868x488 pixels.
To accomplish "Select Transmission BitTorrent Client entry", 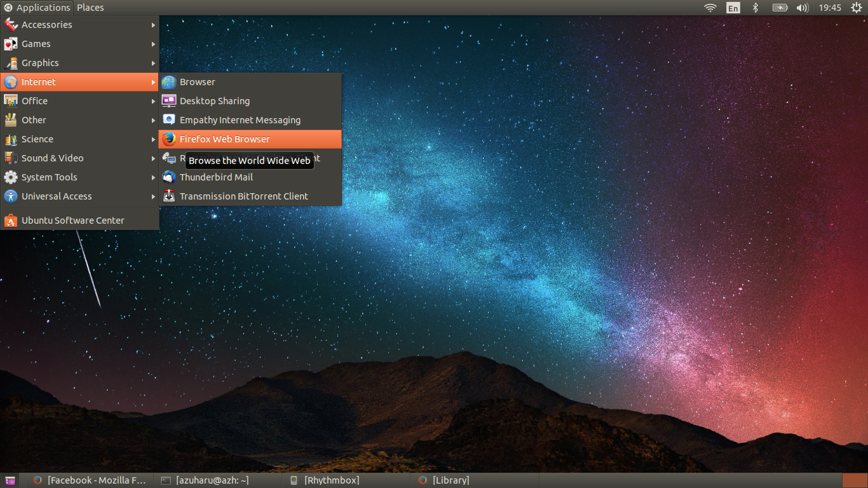I will 250,196.
